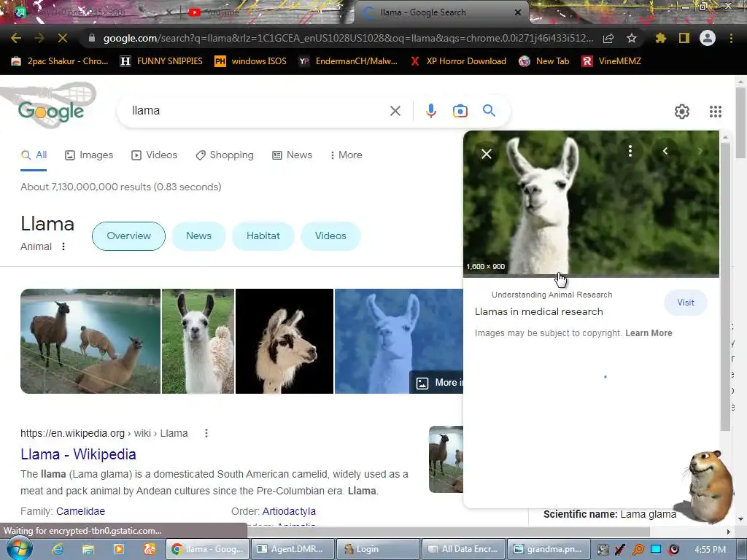
Task: Close the llama image preview panel
Action: [487, 154]
